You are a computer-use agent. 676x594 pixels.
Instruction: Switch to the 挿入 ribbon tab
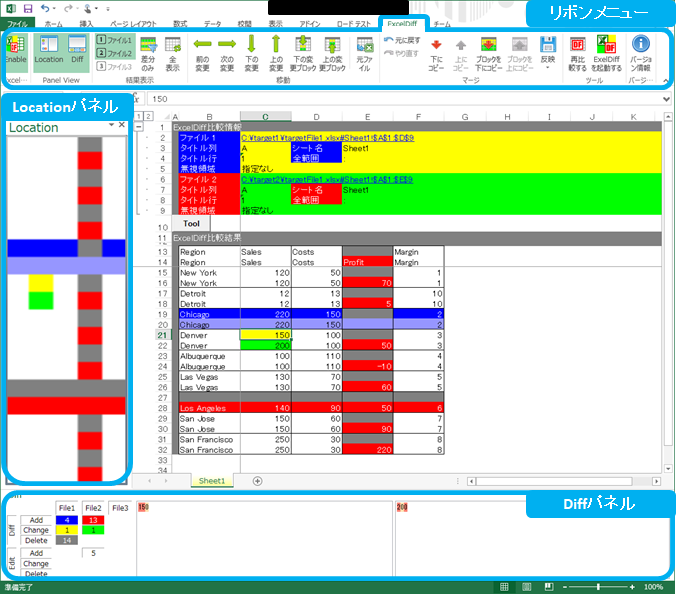[86, 24]
